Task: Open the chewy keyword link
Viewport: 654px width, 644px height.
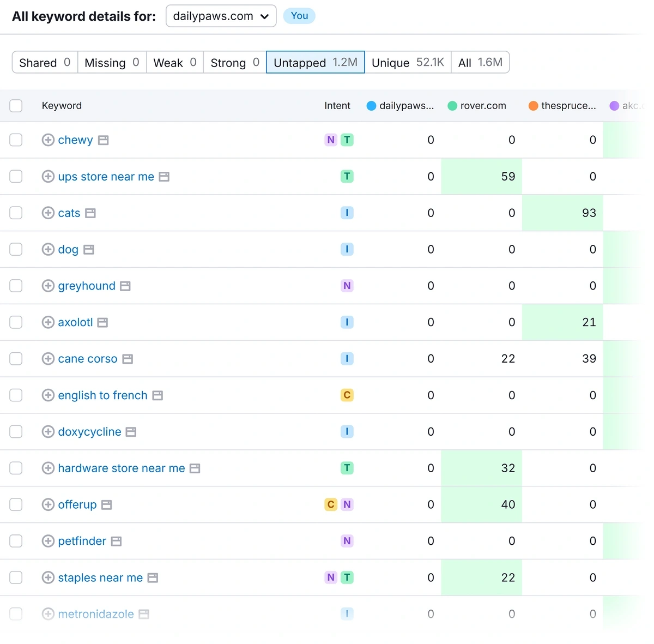Action: coord(75,140)
